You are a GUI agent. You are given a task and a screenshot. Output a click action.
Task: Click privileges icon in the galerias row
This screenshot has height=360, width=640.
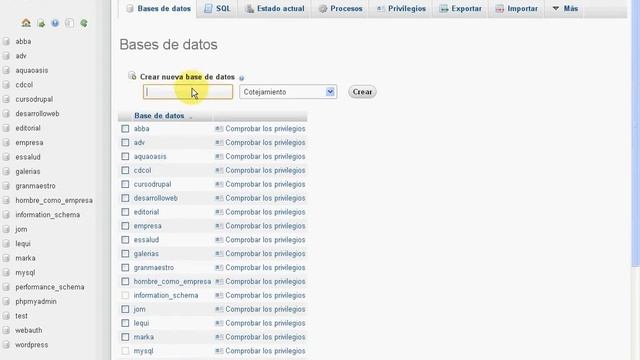[x=219, y=254]
